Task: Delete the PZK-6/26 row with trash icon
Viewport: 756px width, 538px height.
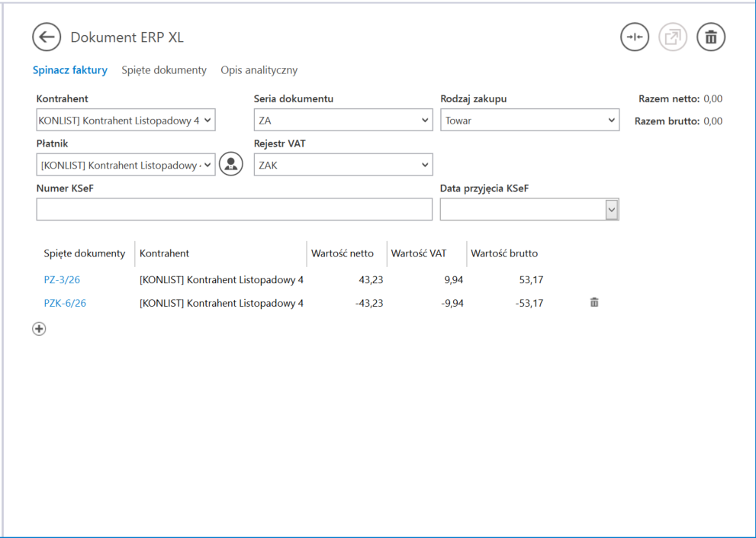Action: pyautogui.click(x=594, y=303)
